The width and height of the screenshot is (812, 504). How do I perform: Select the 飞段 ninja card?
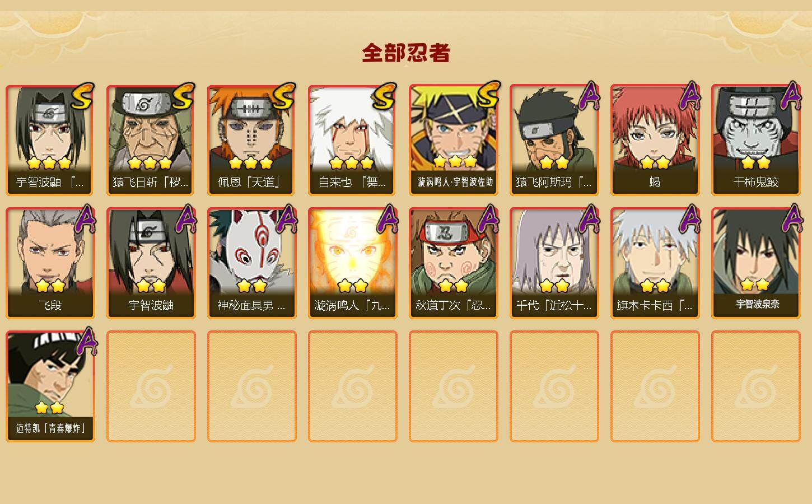click(50, 263)
